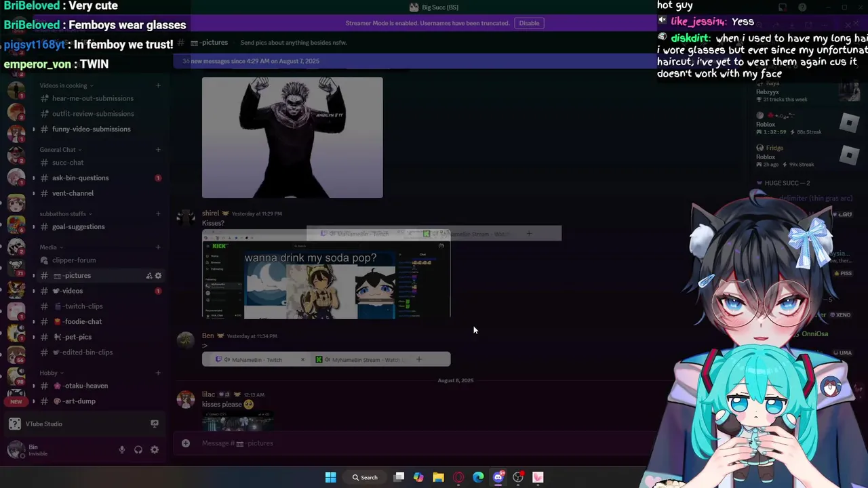
Task: Open the pink app icon in taskbar
Action: point(538,477)
